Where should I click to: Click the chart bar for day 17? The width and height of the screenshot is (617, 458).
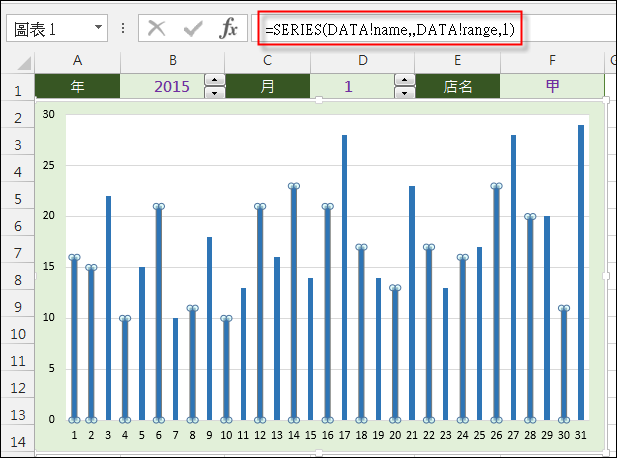[344, 277]
